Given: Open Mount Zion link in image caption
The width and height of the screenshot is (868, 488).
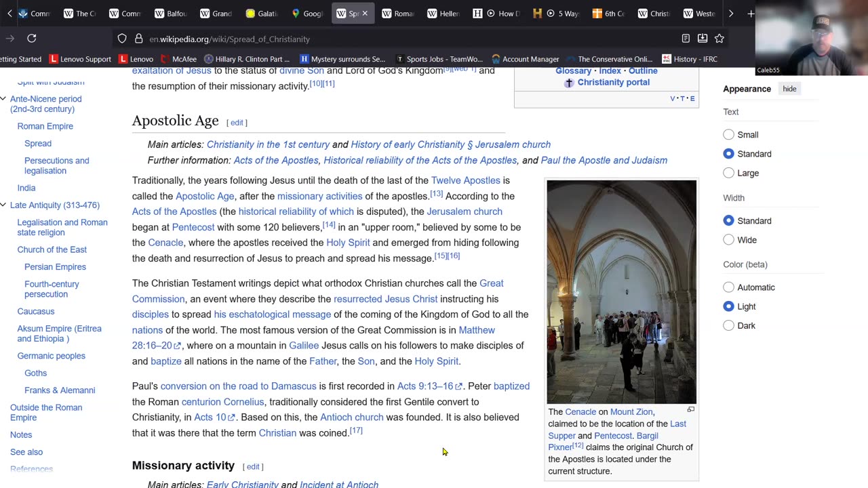Looking at the screenshot, I should [x=631, y=411].
